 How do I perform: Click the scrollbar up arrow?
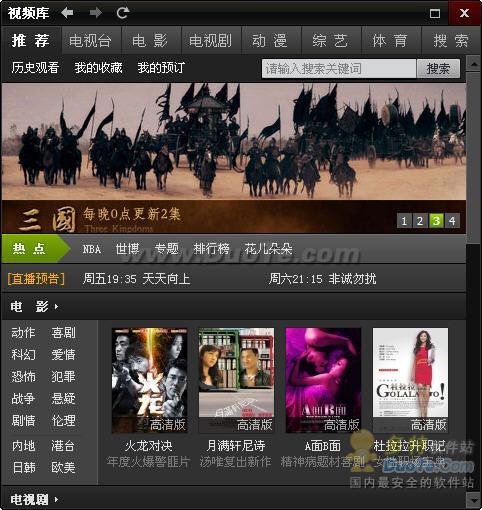pos(474,63)
